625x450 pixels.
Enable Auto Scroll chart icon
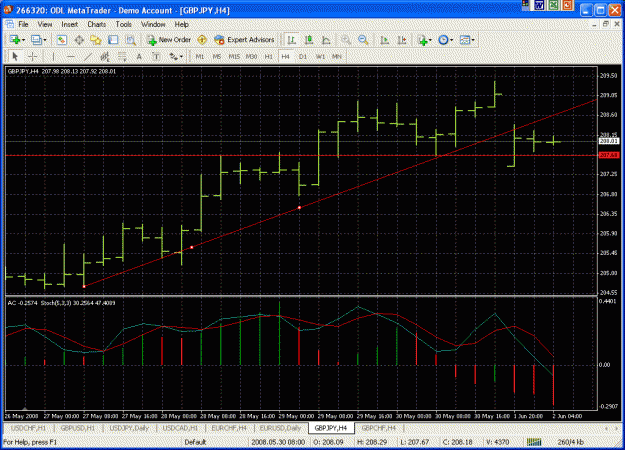click(x=384, y=40)
